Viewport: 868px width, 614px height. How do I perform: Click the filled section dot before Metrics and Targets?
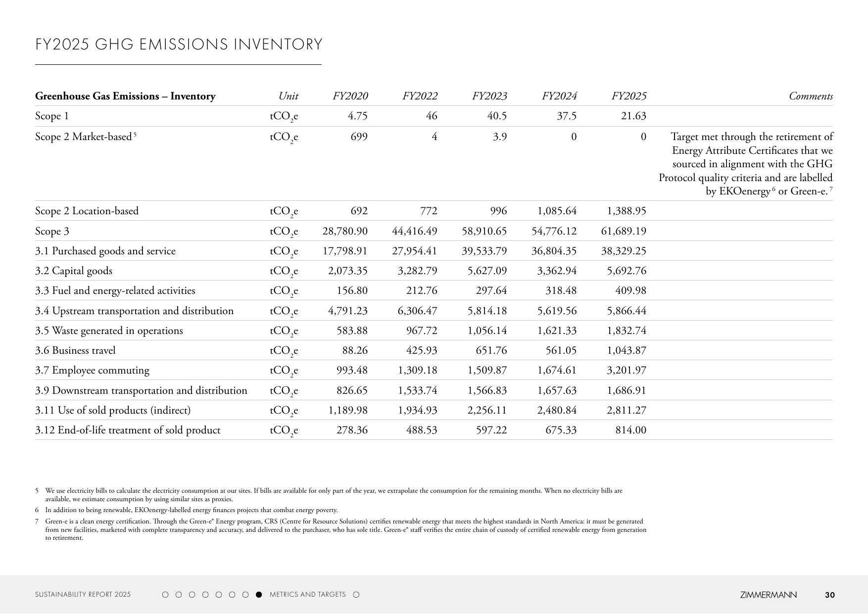[x=259, y=595]
